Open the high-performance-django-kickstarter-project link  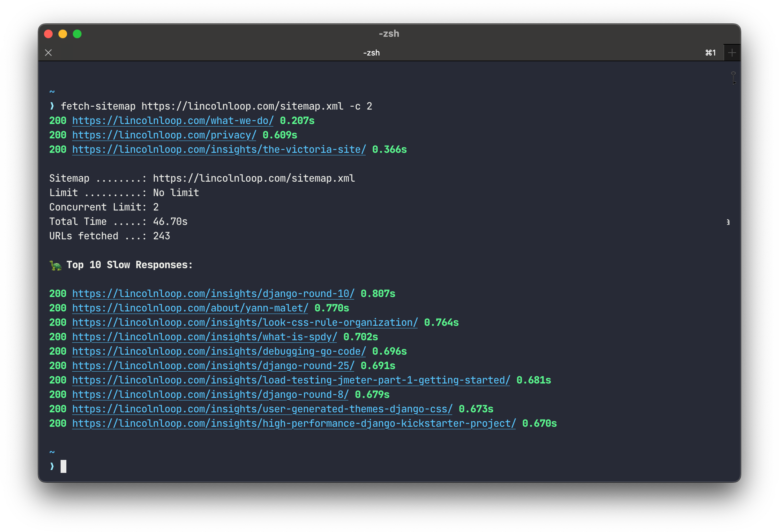(x=294, y=424)
